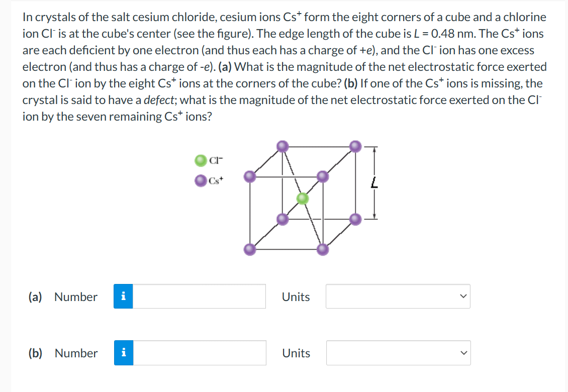Image resolution: width=568 pixels, height=392 pixels.
Task: Click the info icon next to answer (b)
Action: [123, 353]
